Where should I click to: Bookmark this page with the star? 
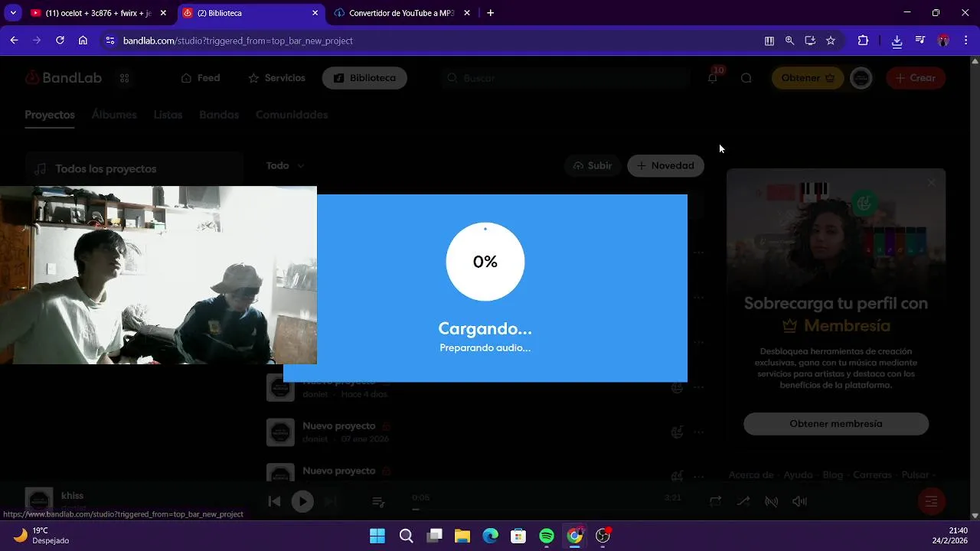[x=831, y=41]
